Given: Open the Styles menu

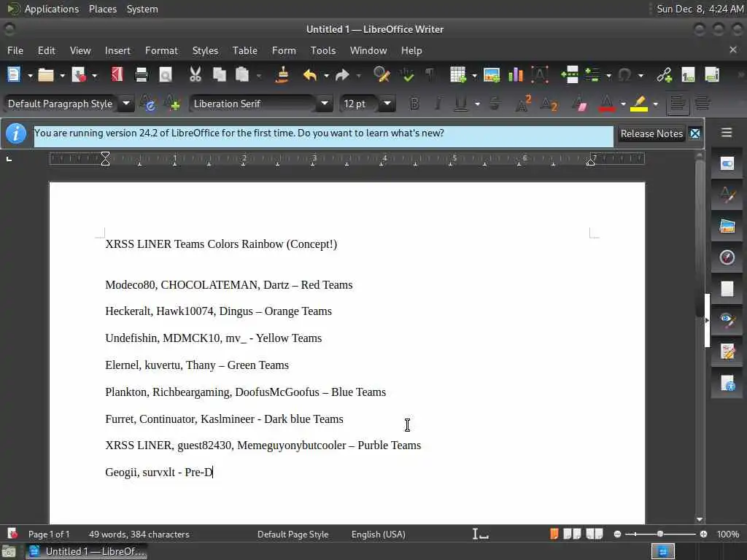Looking at the screenshot, I should tap(205, 50).
